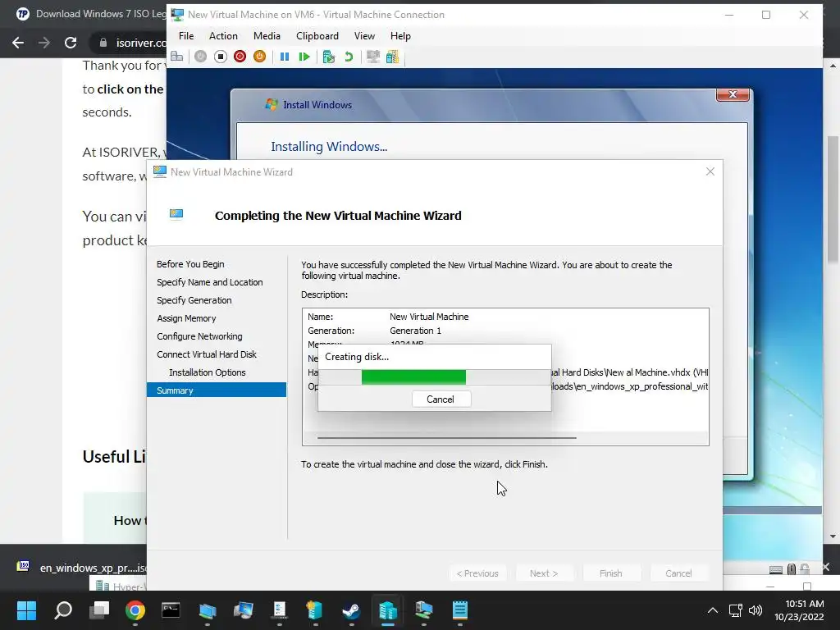
Task: Dismiss the browser downloads bar
Action: coord(825,566)
